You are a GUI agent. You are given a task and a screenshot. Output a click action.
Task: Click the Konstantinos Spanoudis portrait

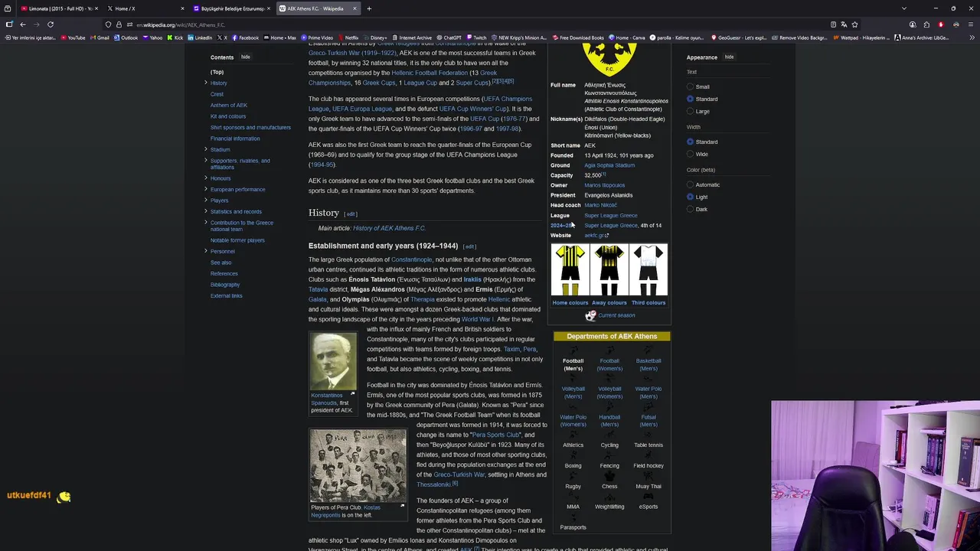click(x=333, y=361)
